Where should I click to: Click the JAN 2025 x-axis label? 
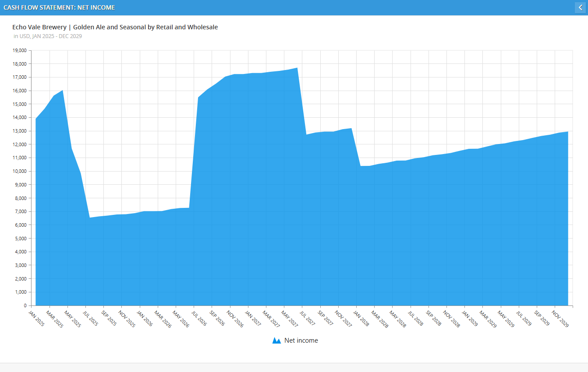(36, 319)
